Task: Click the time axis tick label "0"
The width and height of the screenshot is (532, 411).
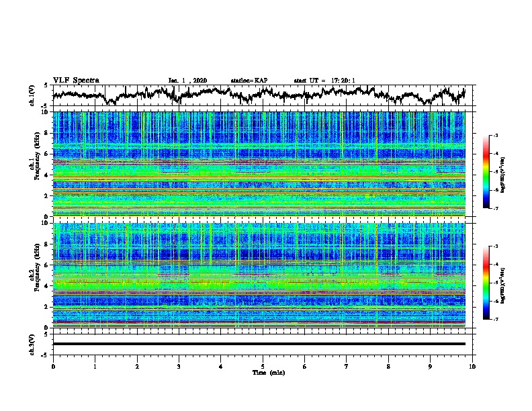Action: [53, 366]
